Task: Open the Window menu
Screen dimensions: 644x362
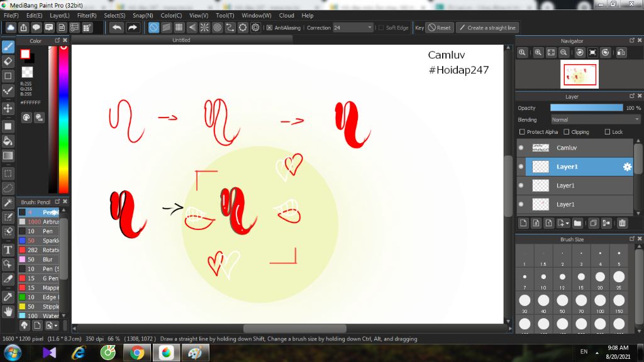Action: [x=257, y=16]
